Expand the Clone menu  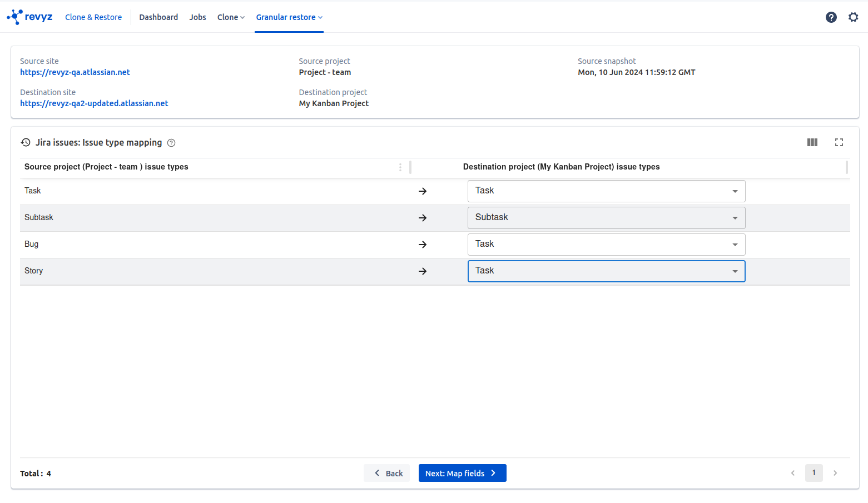pos(231,17)
